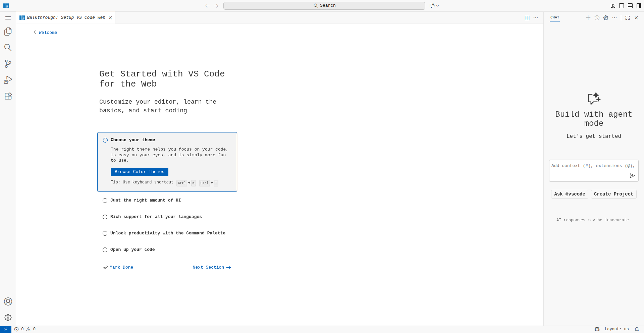This screenshot has width=644, height=333.
Task: Open the chat dropdown next to search bar
Action: click(438, 6)
